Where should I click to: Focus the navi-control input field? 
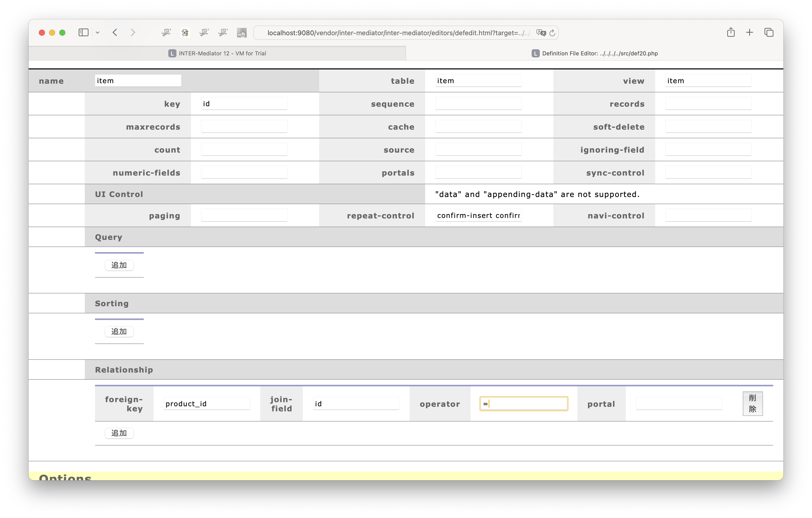pyautogui.click(x=708, y=215)
